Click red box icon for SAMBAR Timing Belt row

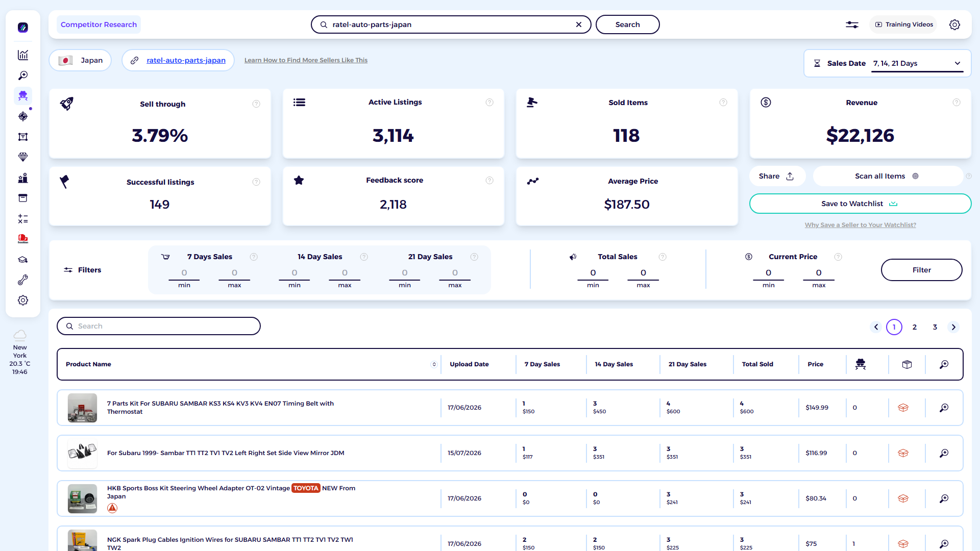click(x=903, y=408)
